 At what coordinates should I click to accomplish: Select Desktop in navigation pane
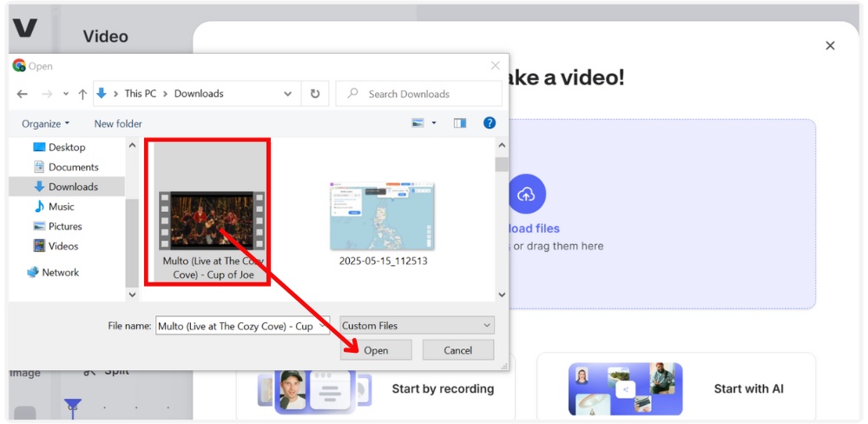click(x=66, y=147)
